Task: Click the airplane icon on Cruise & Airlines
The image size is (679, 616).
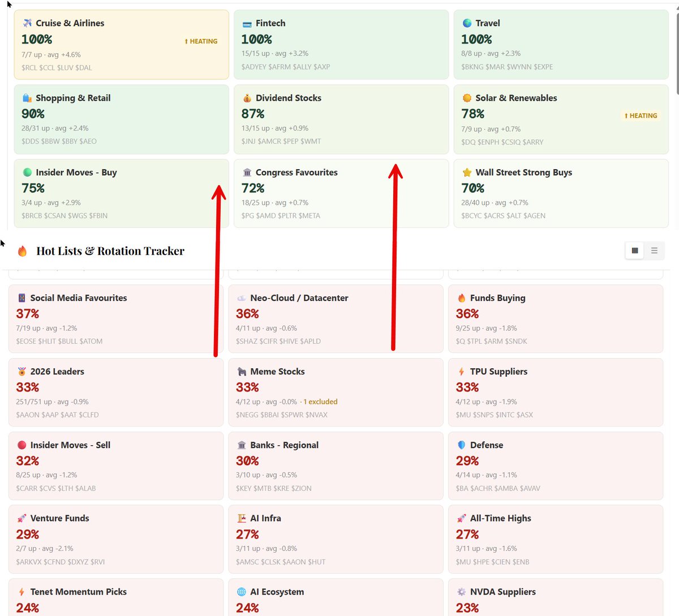Action: (x=27, y=23)
